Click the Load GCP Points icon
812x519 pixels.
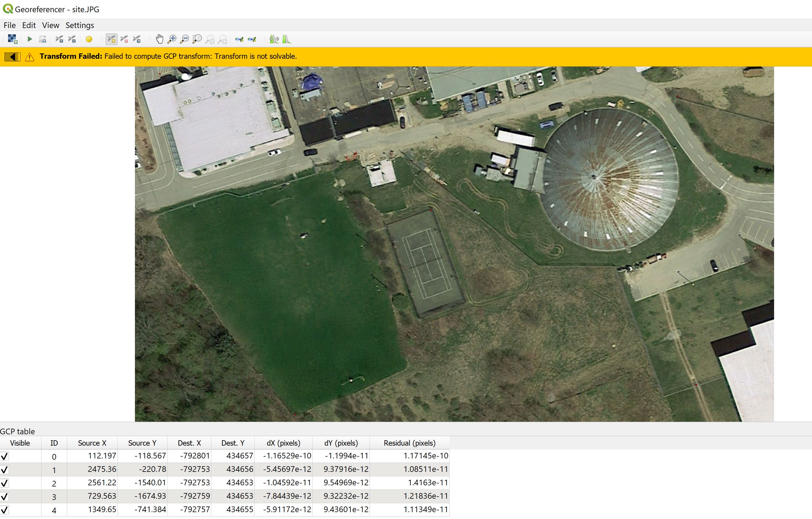tap(59, 39)
